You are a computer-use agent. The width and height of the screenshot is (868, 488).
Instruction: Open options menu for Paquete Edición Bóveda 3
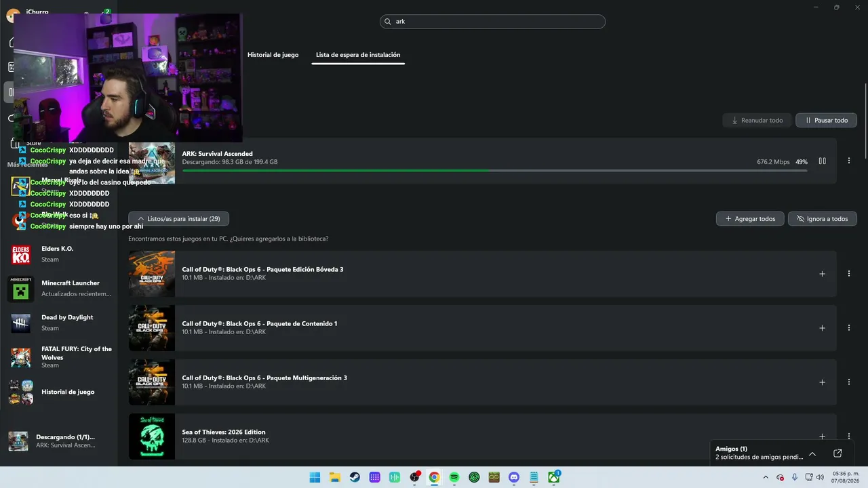[849, 274]
